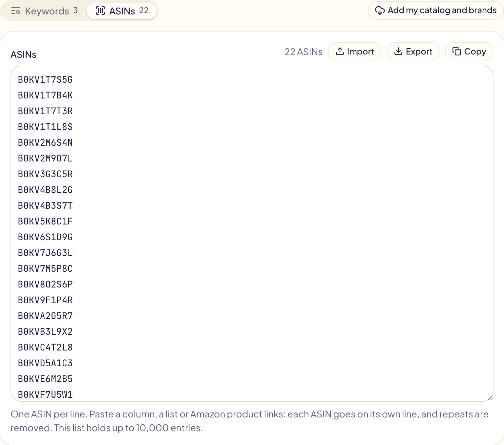Place cursor on B0KV1T7T3R
The width and height of the screenshot is (504, 445).
point(45,111)
